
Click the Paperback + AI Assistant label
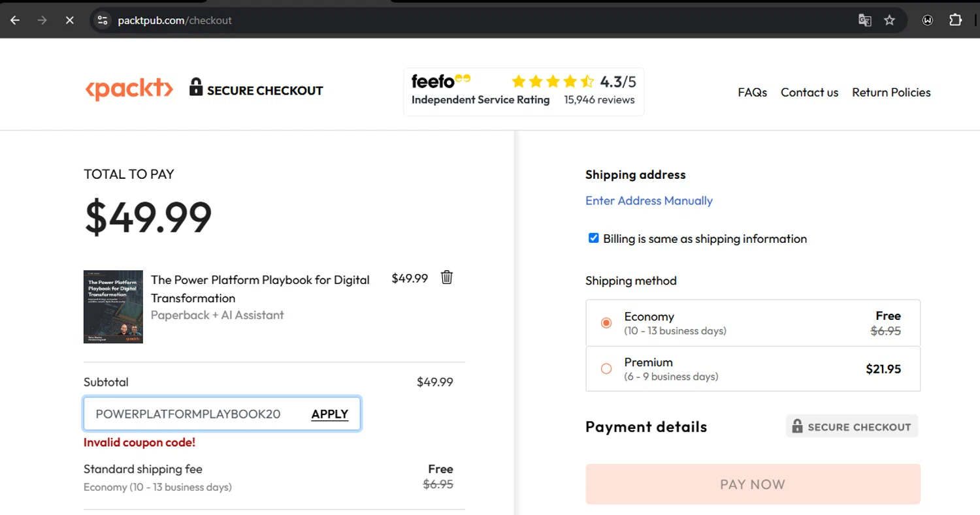click(218, 315)
